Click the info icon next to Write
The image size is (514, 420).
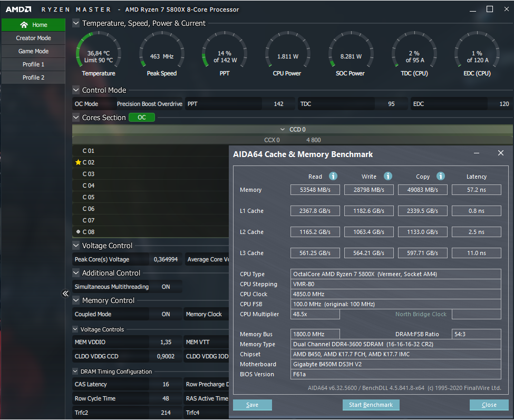coord(388,176)
